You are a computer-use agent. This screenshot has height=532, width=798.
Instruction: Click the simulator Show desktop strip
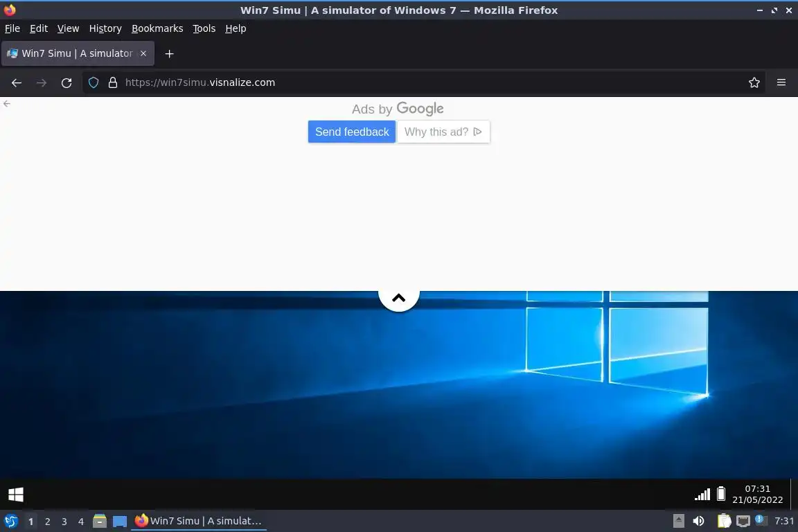(x=794, y=495)
